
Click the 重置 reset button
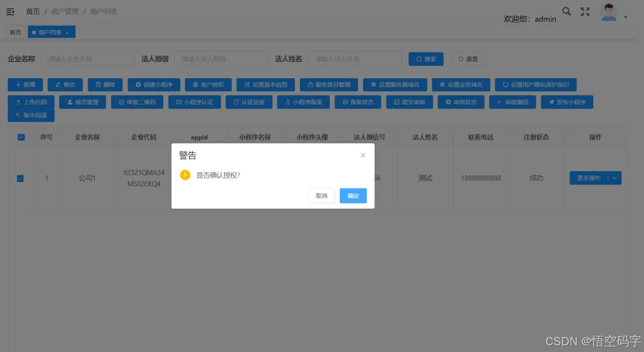point(468,58)
